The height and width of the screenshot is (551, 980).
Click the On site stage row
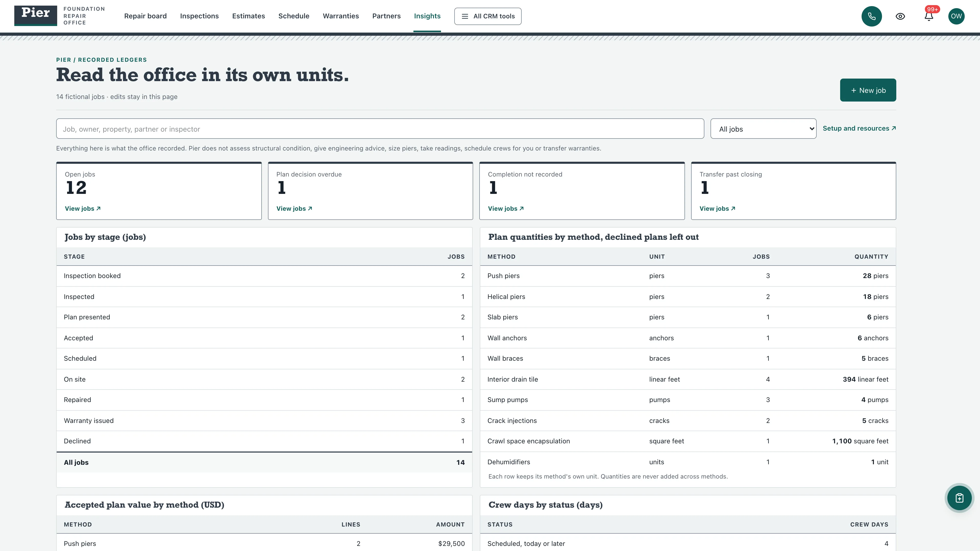click(264, 379)
